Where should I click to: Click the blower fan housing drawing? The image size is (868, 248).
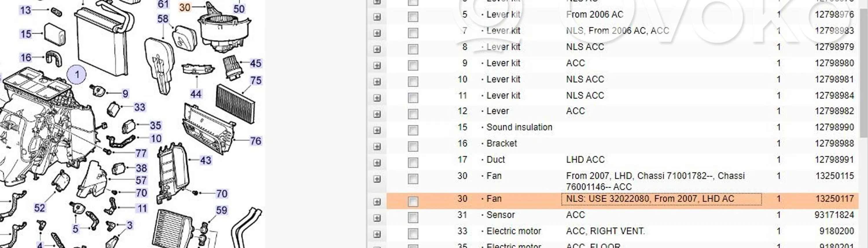[x=223, y=32]
